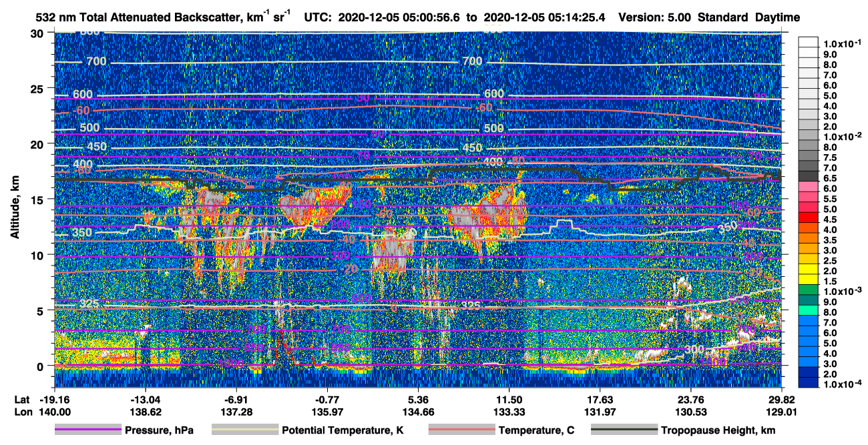Click the 'Lon' row label under the plot

click(24, 412)
